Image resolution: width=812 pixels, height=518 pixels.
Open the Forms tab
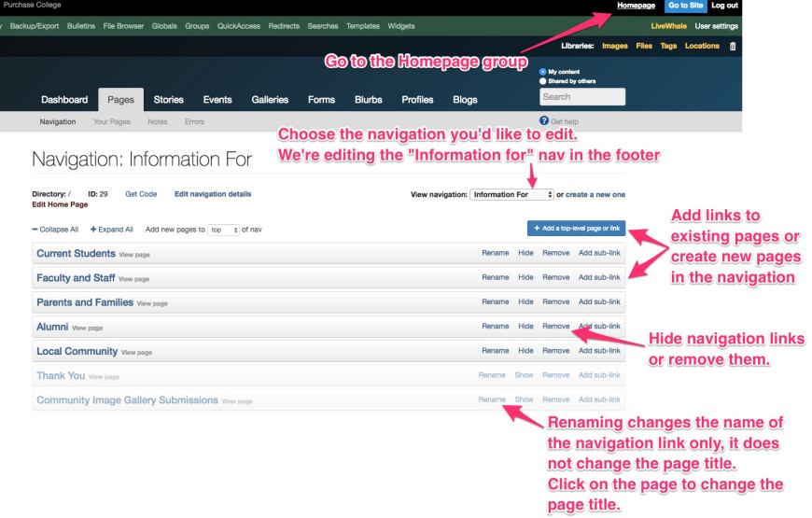click(x=322, y=100)
